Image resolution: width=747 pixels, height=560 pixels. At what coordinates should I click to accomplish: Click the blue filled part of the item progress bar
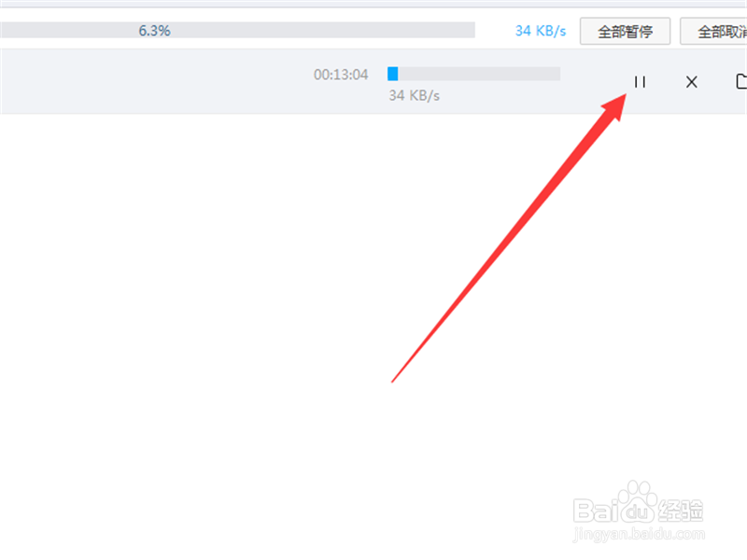392,74
